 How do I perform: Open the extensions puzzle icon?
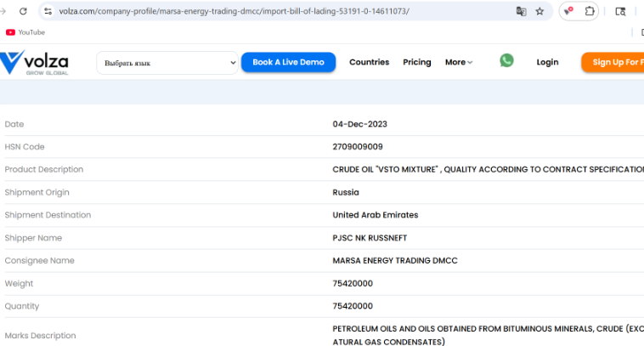[590, 11]
